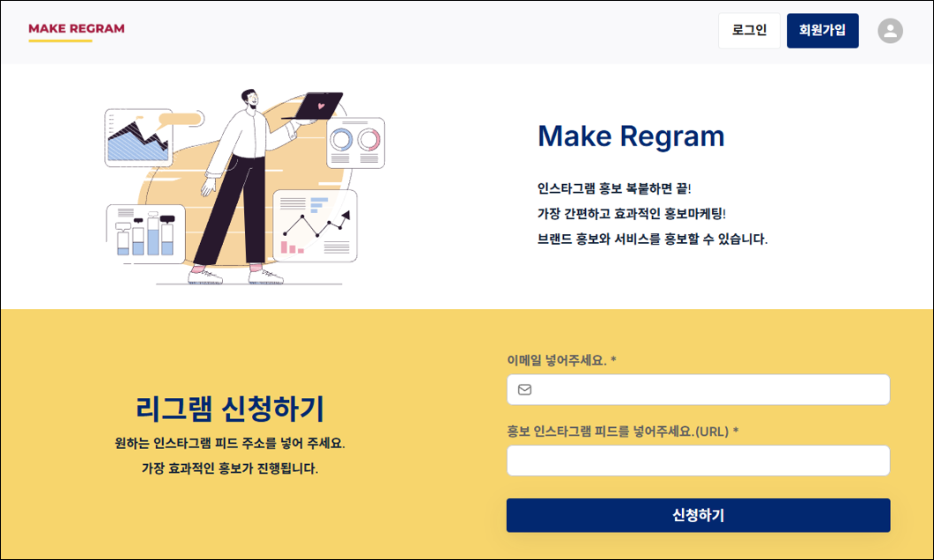Click the user profile avatar icon
934x560 pixels.
[890, 31]
